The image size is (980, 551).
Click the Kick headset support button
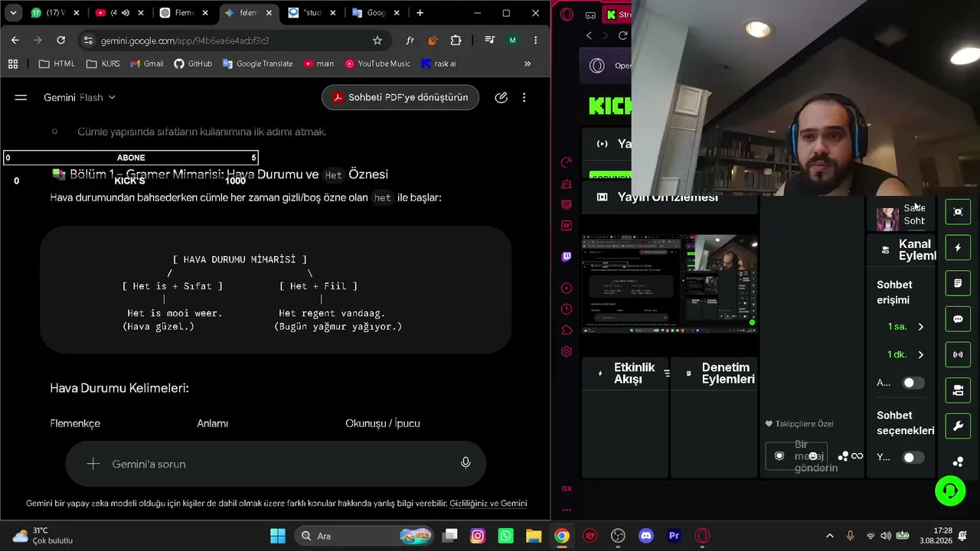click(950, 491)
